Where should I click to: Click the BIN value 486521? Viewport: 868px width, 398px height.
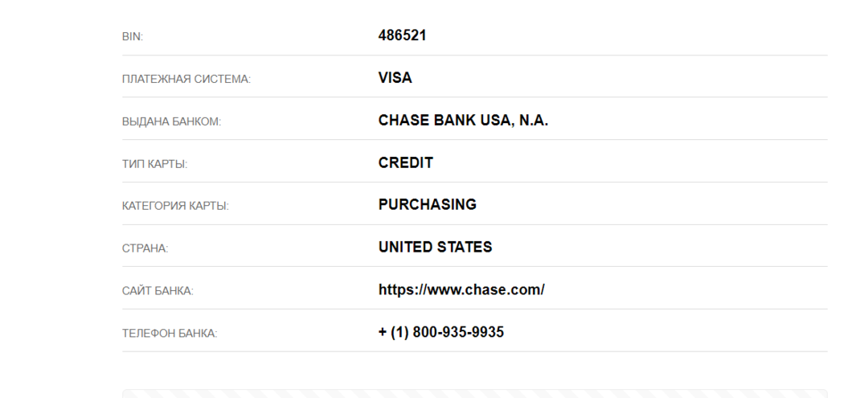402,35
